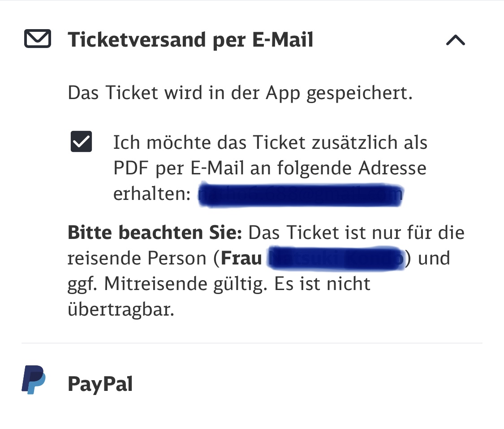Click the PayPal logo icon
Screen dimensions: 504x429
point(34,380)
